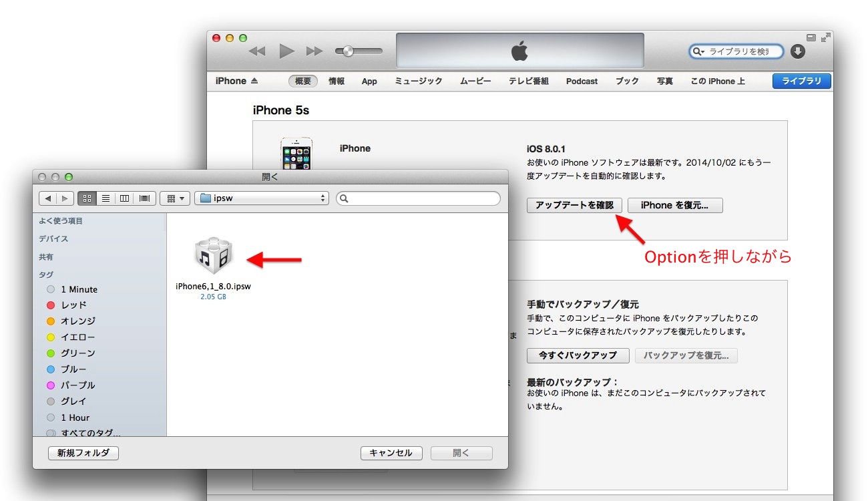Click 新規フォルダ button
Screen dimensions: 868x501
click(83, 453)
